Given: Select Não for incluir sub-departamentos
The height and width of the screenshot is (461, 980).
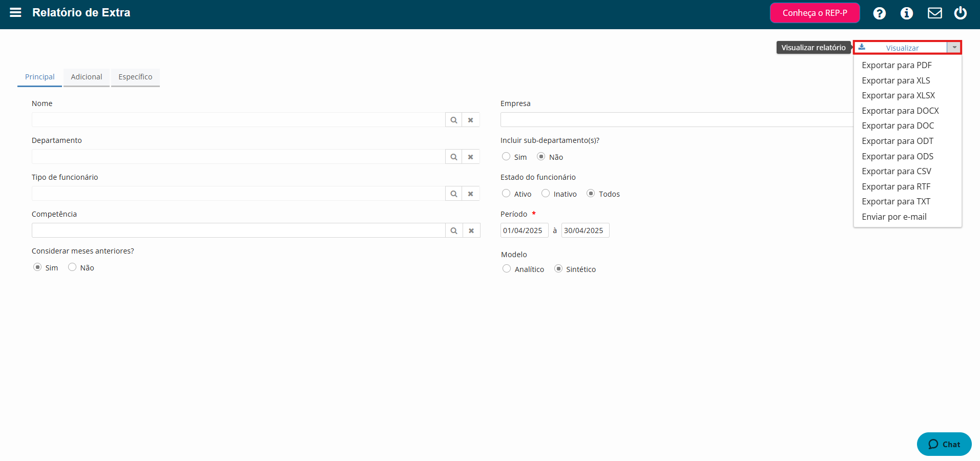Looking at the screenshot, I should (541, 156).
